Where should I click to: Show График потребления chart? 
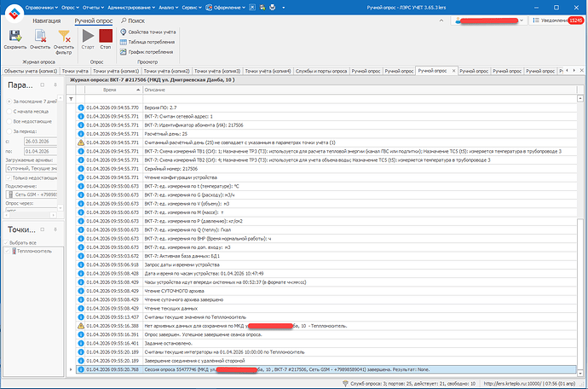[152, 52]
